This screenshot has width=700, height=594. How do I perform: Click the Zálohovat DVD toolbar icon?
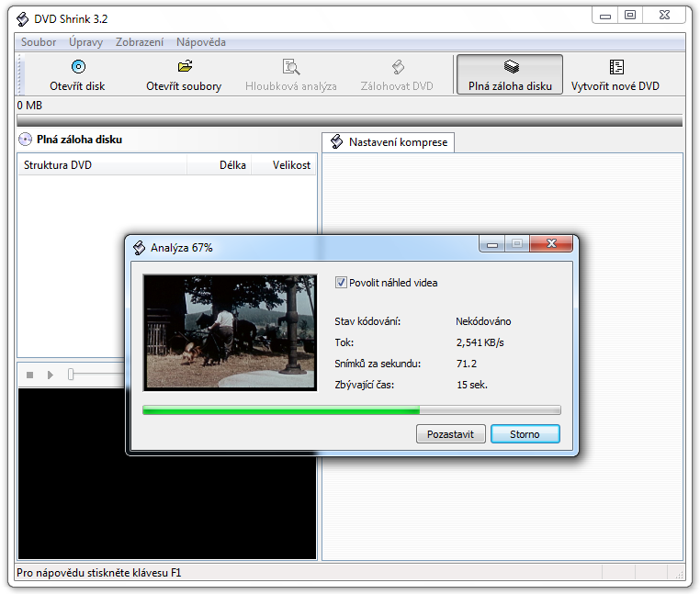click(398, 67)
